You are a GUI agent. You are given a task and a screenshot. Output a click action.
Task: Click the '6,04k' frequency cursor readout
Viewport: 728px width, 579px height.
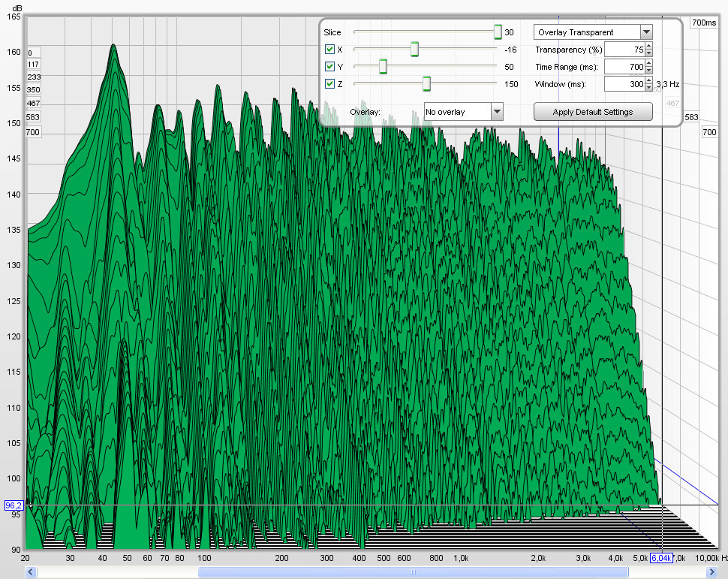[661, 558]
